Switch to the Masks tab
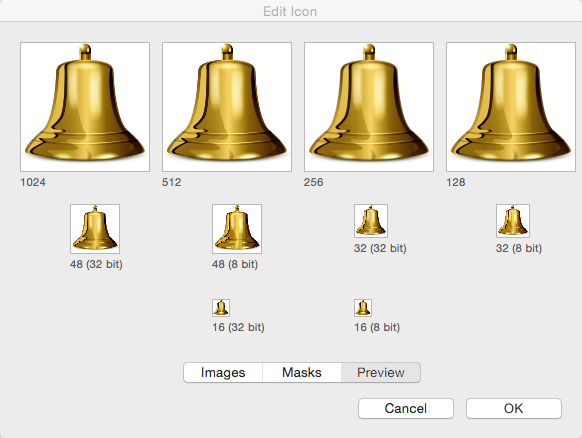 coord(302,372)
